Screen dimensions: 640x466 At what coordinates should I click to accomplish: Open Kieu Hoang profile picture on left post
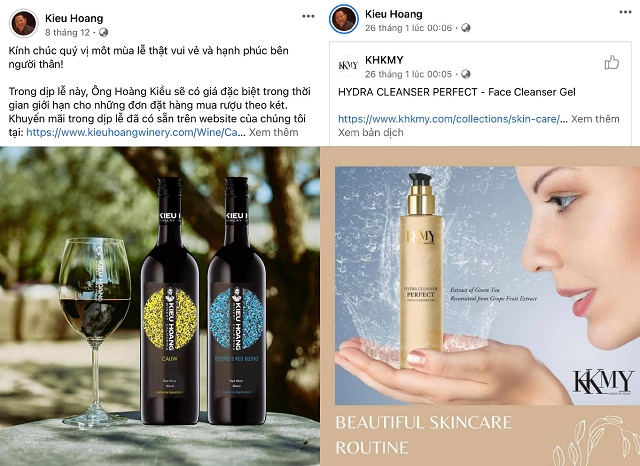tap(23, 23)
